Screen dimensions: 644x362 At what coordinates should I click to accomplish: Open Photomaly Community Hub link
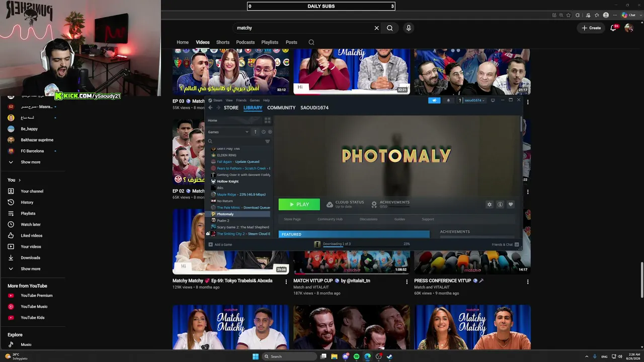330,219
